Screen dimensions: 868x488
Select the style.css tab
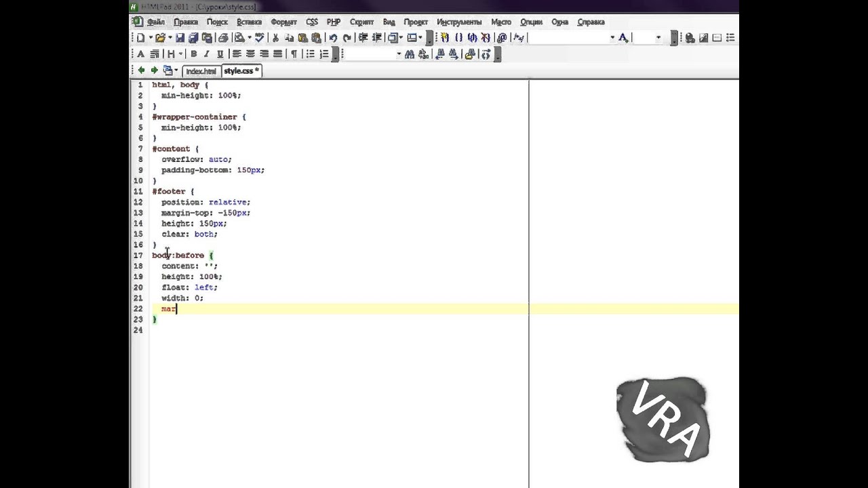241,70
